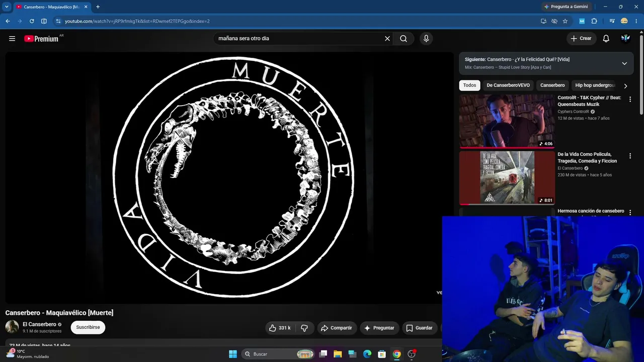Open the Windows Start menu
The image size is (644, 362).
233,354
